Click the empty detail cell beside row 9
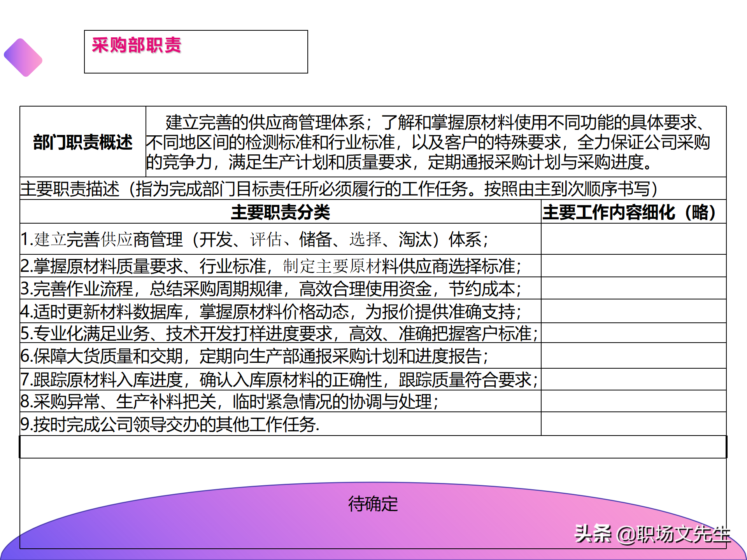This screenshot has height=560, width=747. [633, 424]
